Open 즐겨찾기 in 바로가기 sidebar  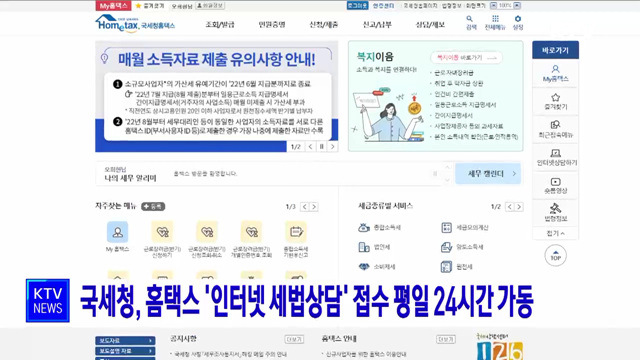point(555,102)
